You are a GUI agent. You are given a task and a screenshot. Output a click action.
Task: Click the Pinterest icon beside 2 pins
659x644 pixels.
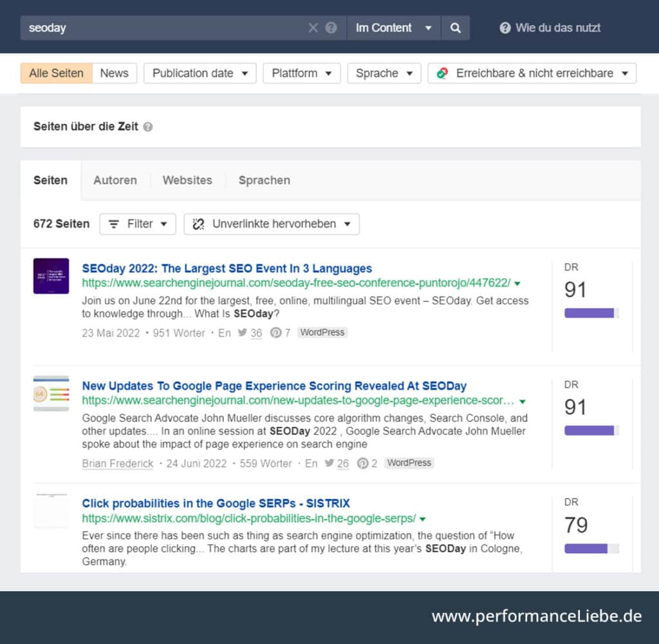tap(362, 463)
